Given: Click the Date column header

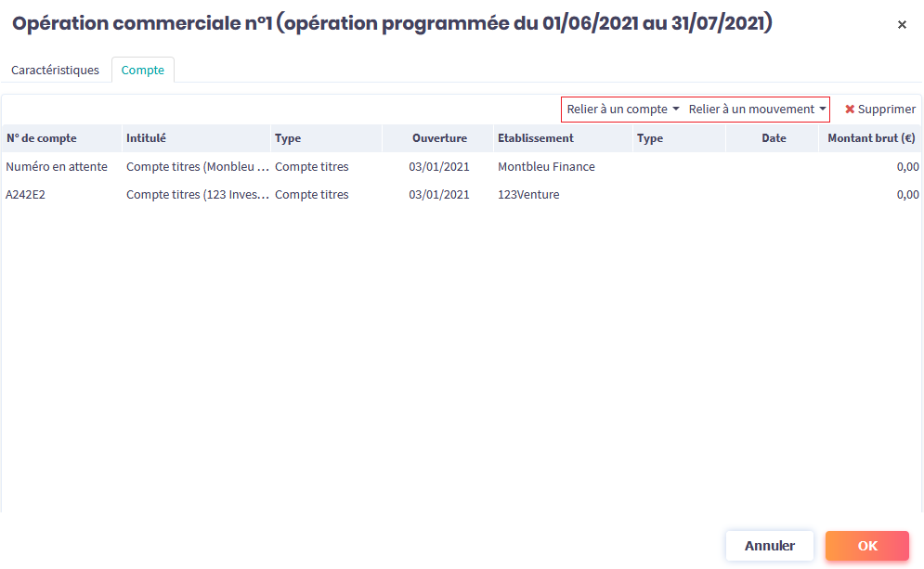Looking at the screenshot, I should (x=774, y=138).
